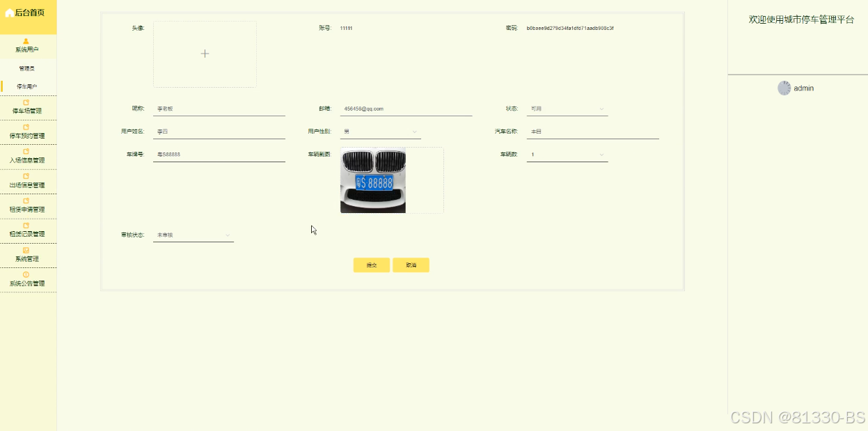Click the icon above 租赁记录管理

click(26, 226)
